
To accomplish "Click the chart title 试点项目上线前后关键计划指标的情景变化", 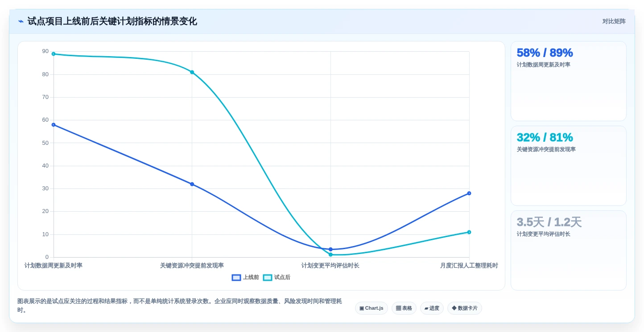I will tap(112, 21).
